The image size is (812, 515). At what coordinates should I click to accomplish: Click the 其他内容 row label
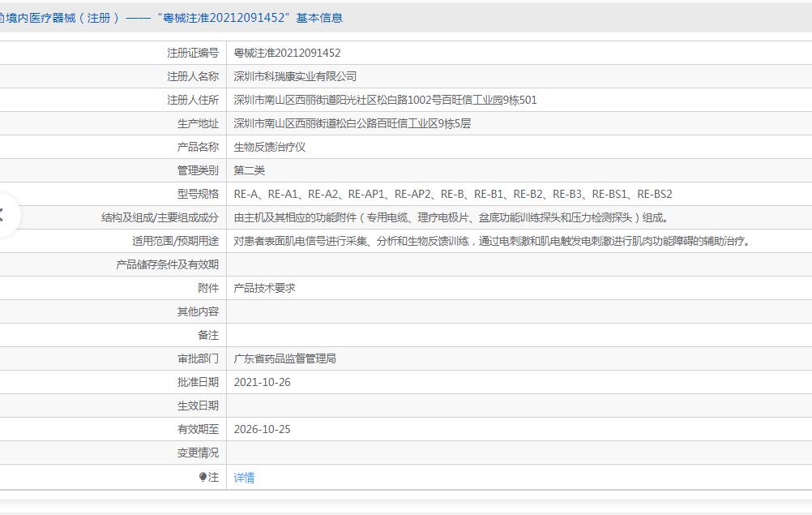198,312
